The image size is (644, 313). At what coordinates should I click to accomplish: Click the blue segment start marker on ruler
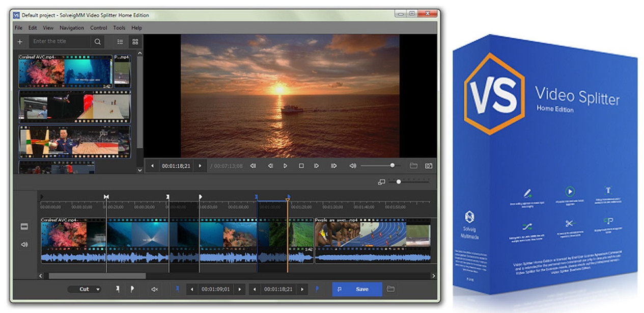pyautogui.click(x=257, y=197)
